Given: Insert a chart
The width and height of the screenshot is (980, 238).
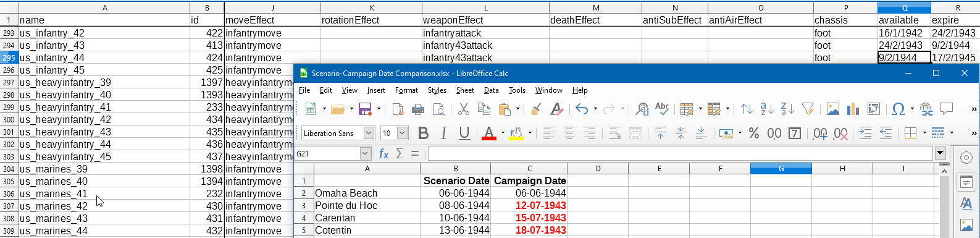Looking at the screenshot, I should [853, 109].
